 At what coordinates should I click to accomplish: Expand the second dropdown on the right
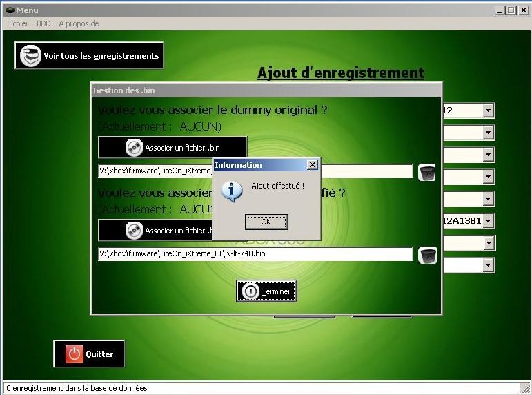[488, 133]
